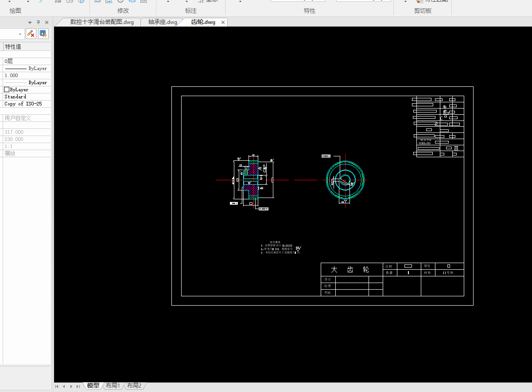Click the 材料 label in title block
The image size is (532, 392).
pyautogui.click(x=427, y=273)
